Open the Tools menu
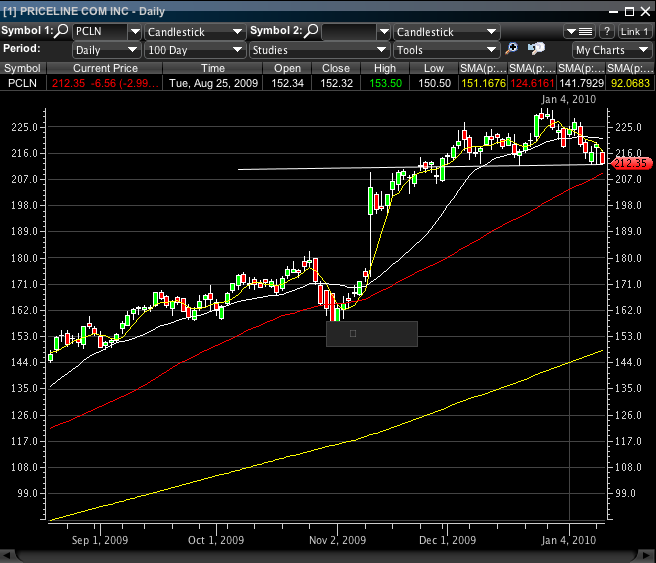The height and width of the screenshot is (563, 656). (445, 49)
